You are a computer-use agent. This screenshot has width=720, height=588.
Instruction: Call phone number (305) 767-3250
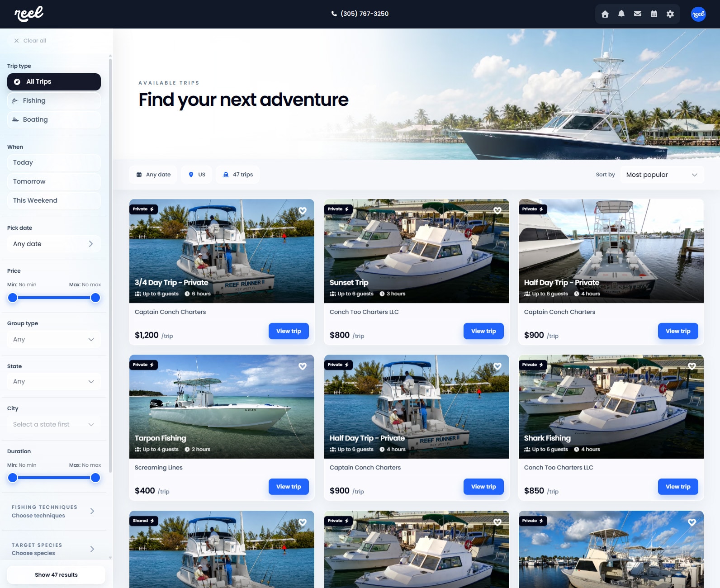[360, 14]
